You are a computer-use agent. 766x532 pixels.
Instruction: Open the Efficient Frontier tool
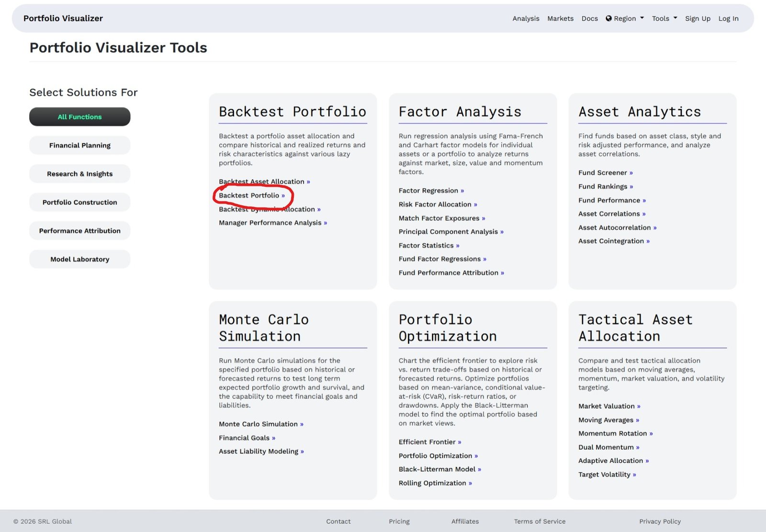tap(430, 442)
